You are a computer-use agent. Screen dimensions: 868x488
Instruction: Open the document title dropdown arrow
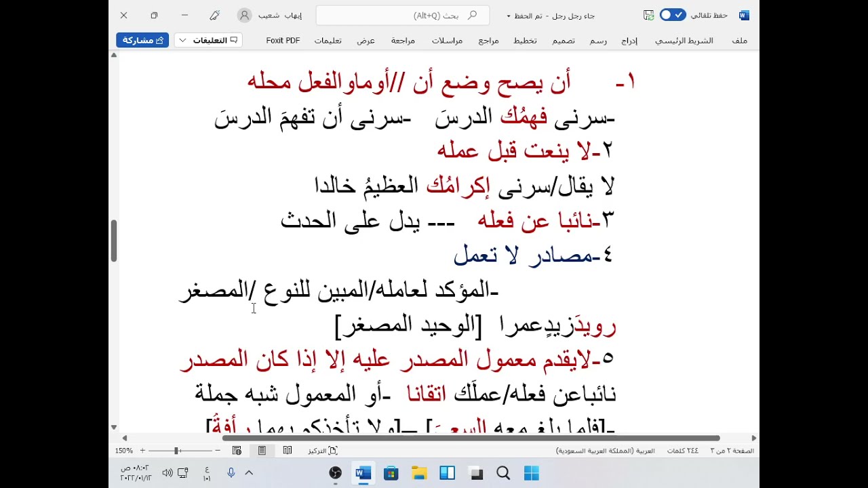tap(509, 16)
